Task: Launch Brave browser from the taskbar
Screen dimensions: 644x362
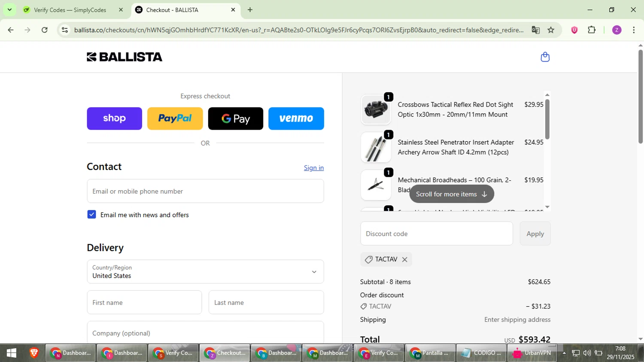Action: pyautogui.click(x=34, y=353)
